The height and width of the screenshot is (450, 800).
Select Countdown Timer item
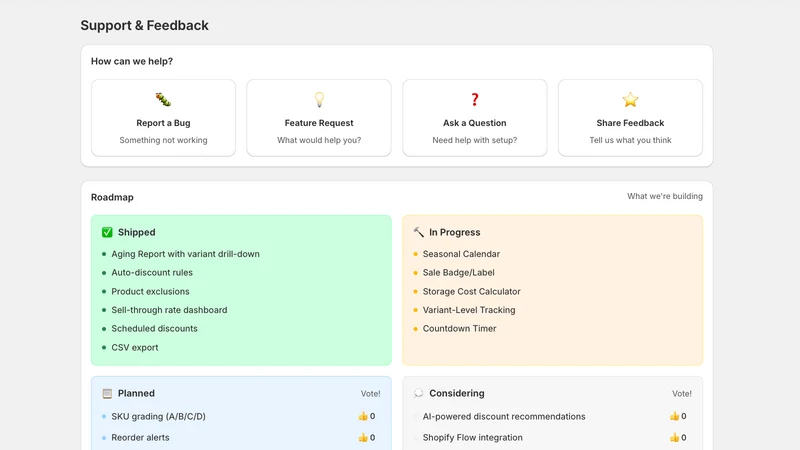(x=459, y=329)
